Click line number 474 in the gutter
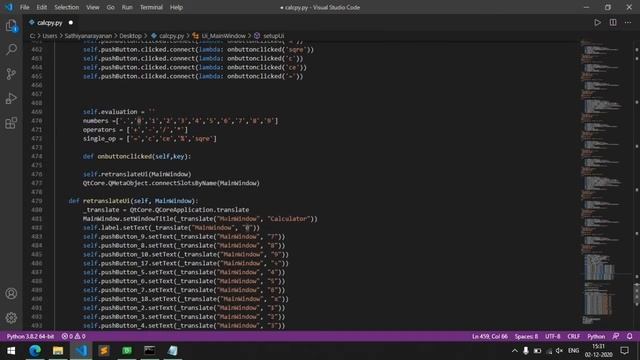 point(37,156)
